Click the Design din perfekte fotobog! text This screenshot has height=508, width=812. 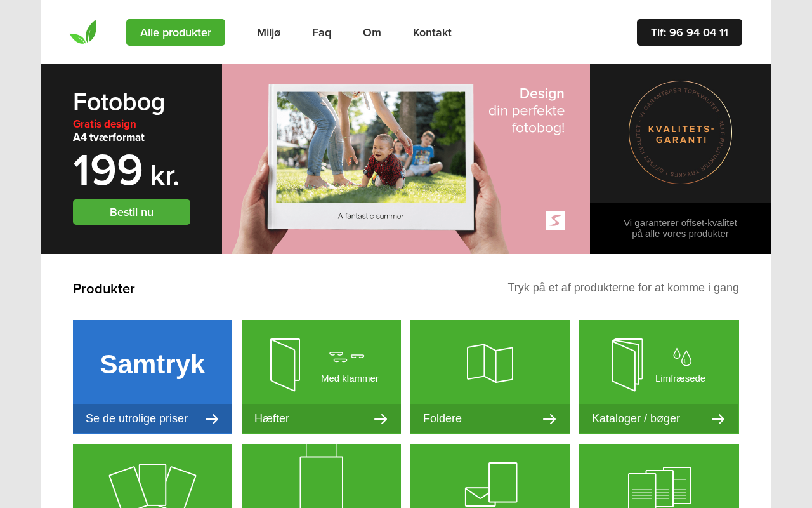point(527,110)
